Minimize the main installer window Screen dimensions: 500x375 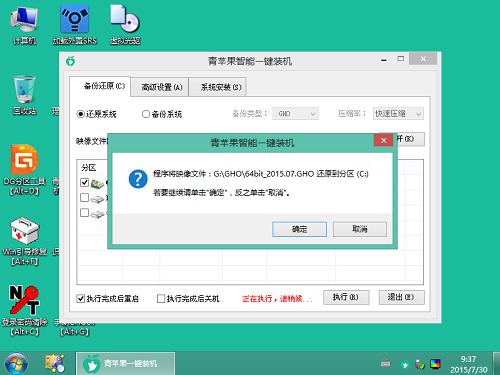[x=384, y=60]
